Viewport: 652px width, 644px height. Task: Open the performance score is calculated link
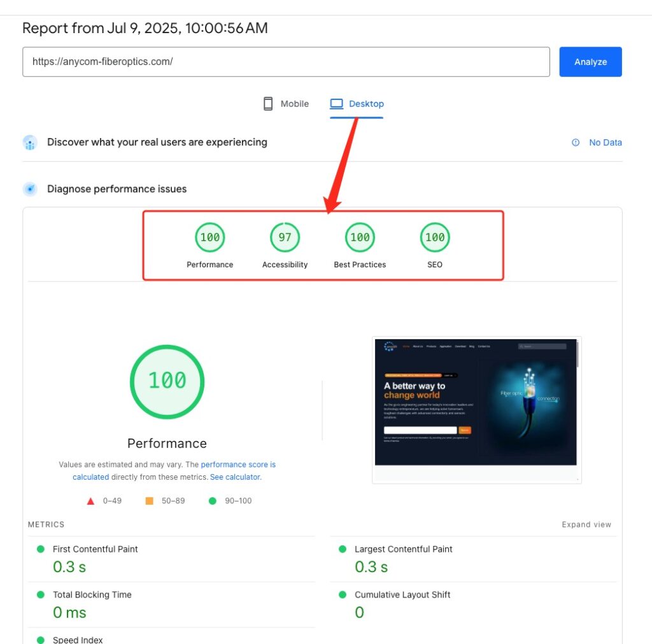coord(238,465)
